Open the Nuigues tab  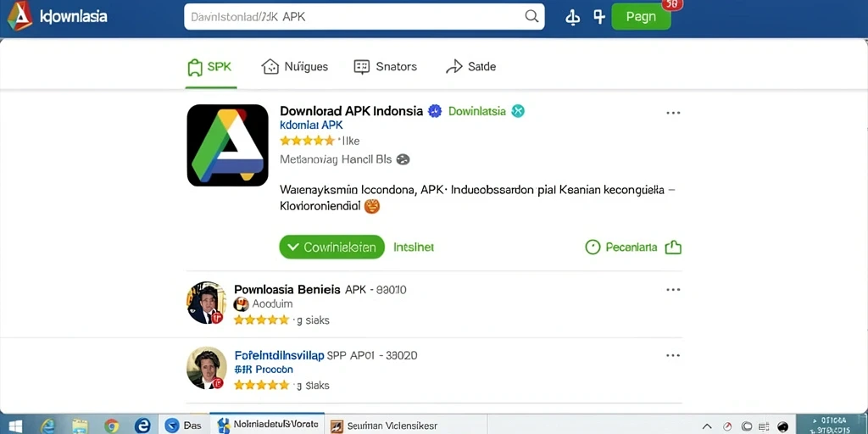[x=294, y=67]
